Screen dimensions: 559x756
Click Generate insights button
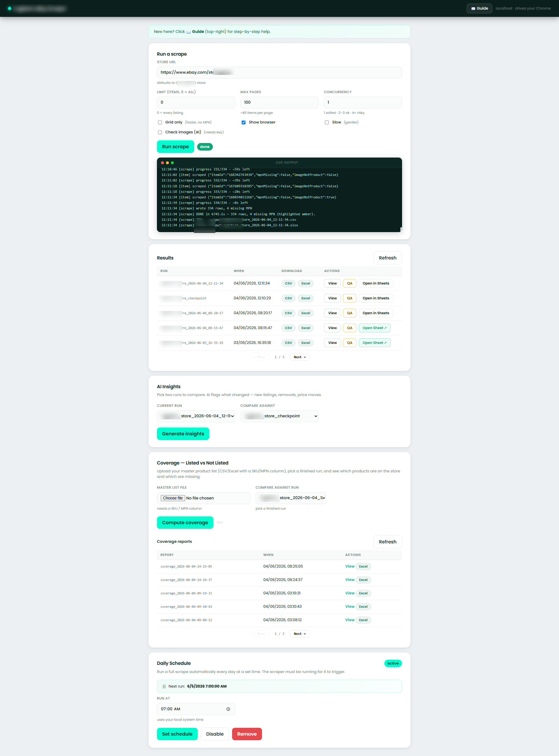click(x=183, y=434)
